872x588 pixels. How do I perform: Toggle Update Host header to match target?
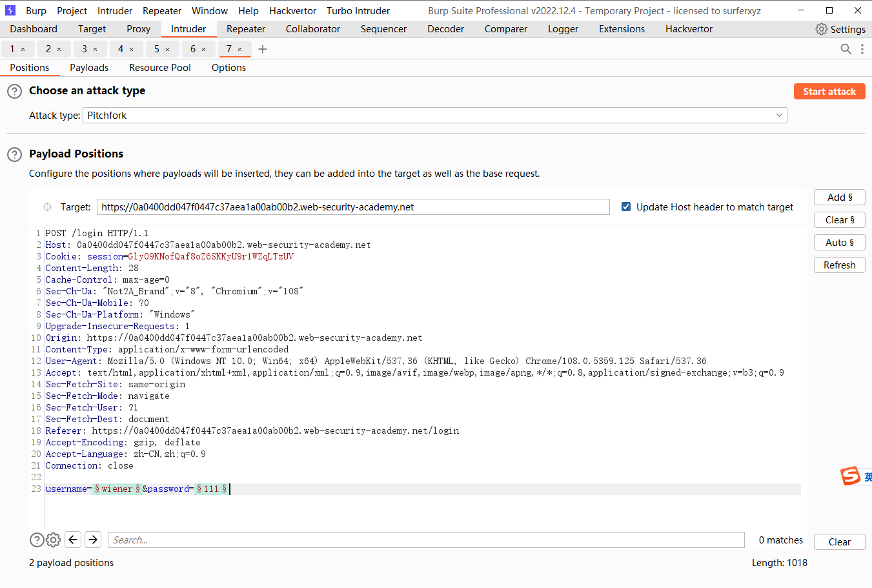[x=626, y=207]
